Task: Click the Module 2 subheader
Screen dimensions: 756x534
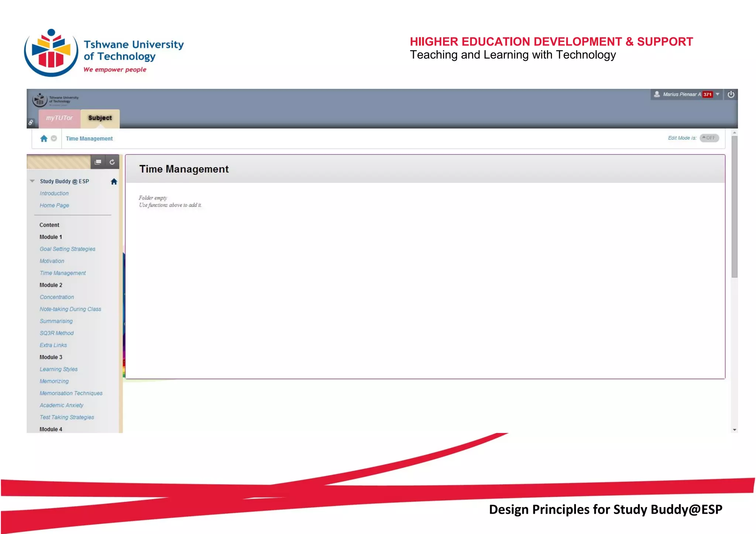Action: [51, 285]
